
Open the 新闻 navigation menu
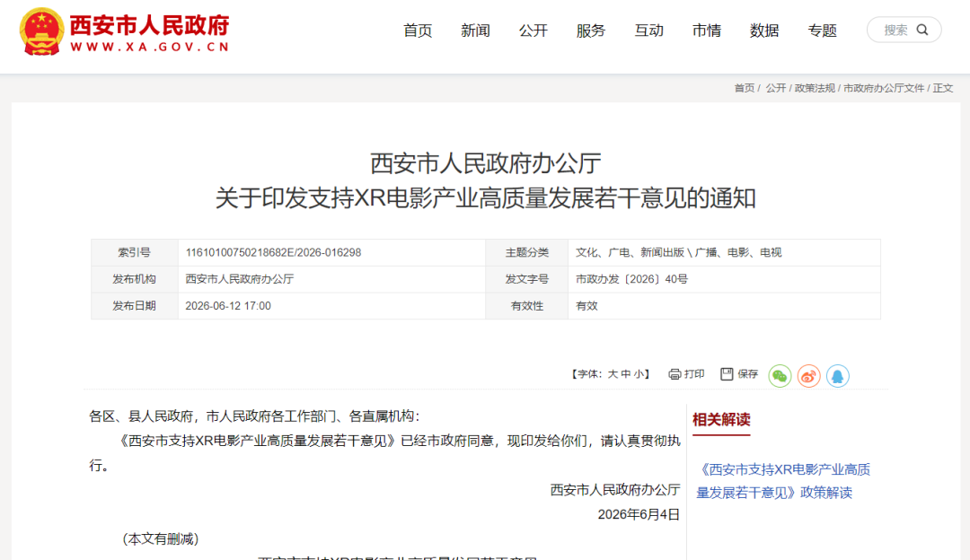click(x=475, y=31)
